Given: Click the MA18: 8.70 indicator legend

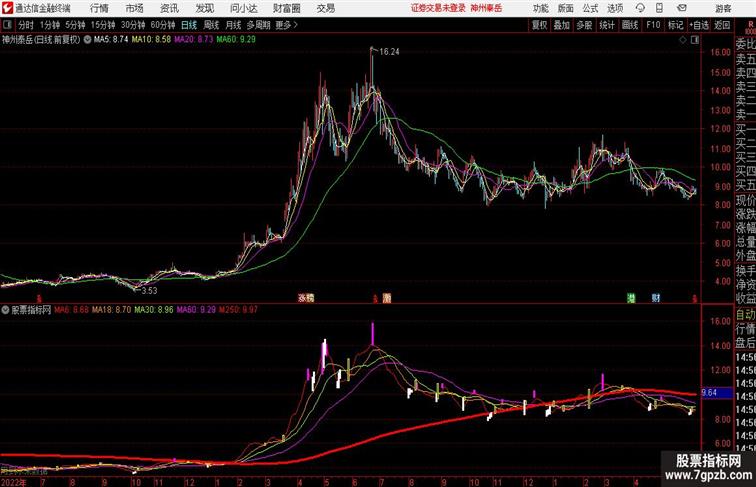Looking at the screenshot, I should tap(111, 310).
